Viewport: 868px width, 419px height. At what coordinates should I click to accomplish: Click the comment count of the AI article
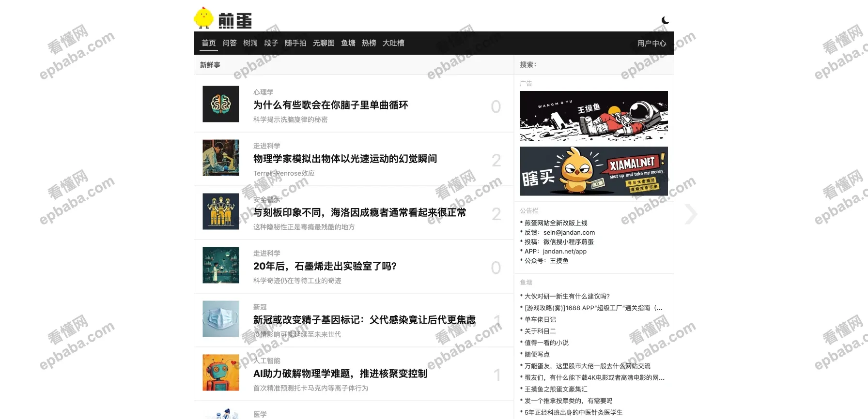[497, 375]
